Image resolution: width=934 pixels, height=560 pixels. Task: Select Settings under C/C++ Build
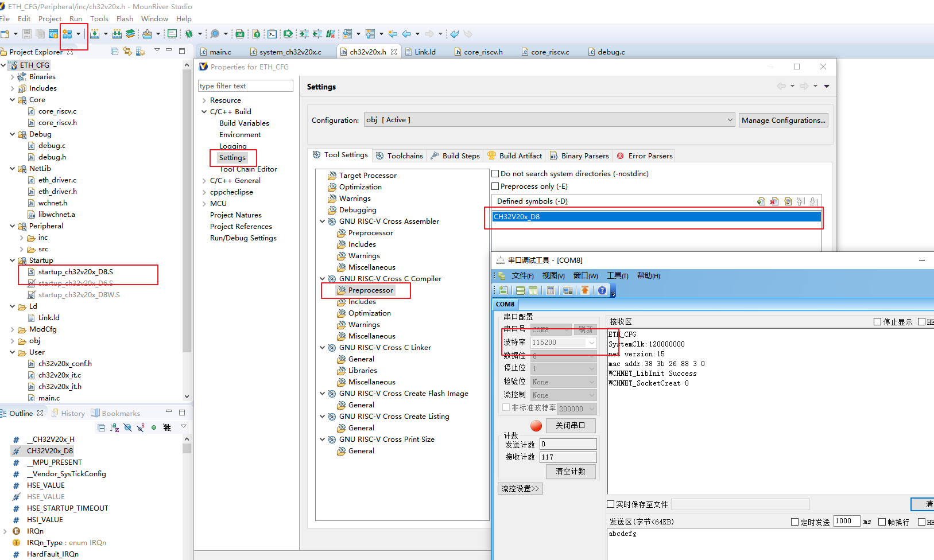tap(232, 158)
